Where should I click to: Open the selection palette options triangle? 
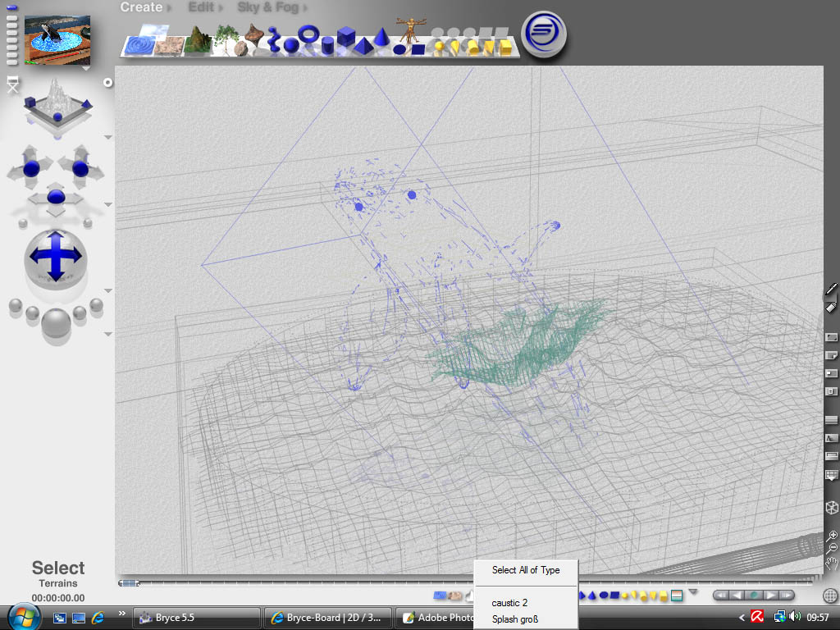tap(694, 592)
